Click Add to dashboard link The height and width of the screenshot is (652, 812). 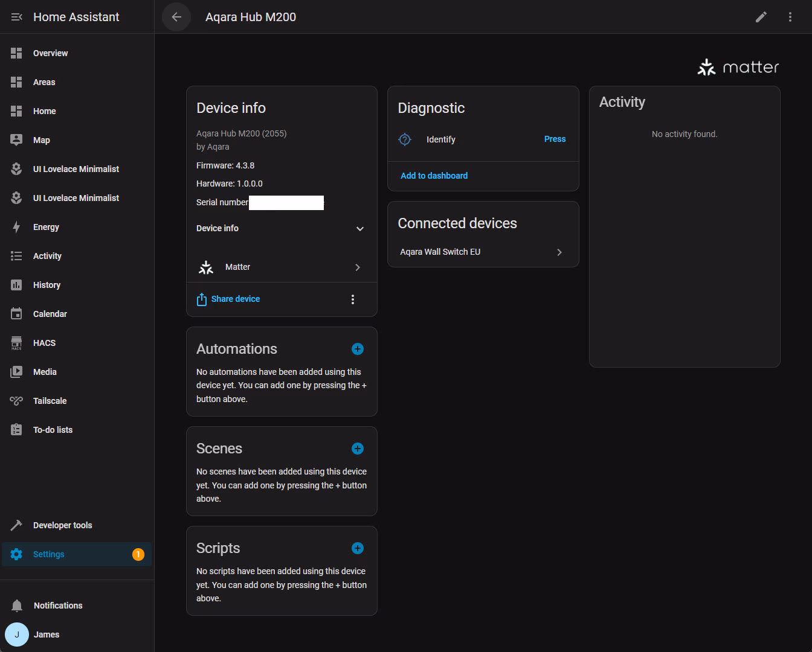pos(434,176)
